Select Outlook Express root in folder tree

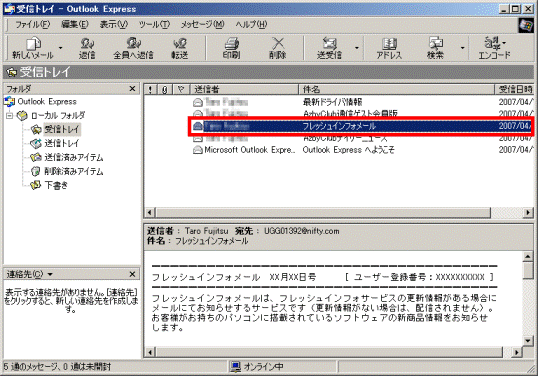(x=47, y=102)
